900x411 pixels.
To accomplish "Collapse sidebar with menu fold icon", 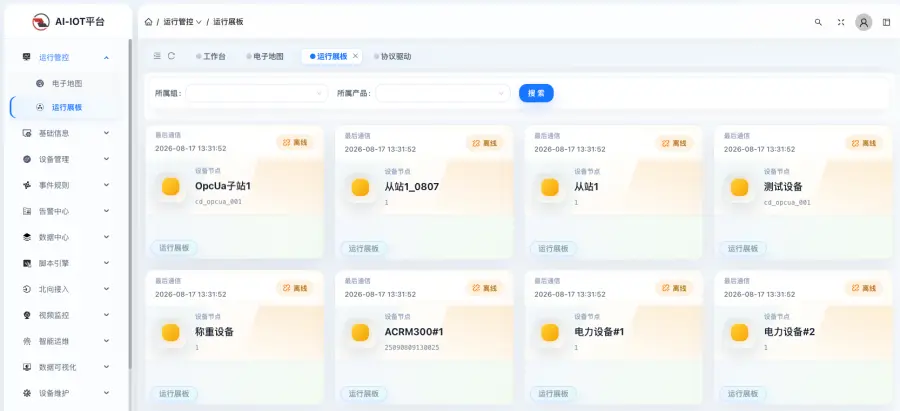I will (157, 56).
